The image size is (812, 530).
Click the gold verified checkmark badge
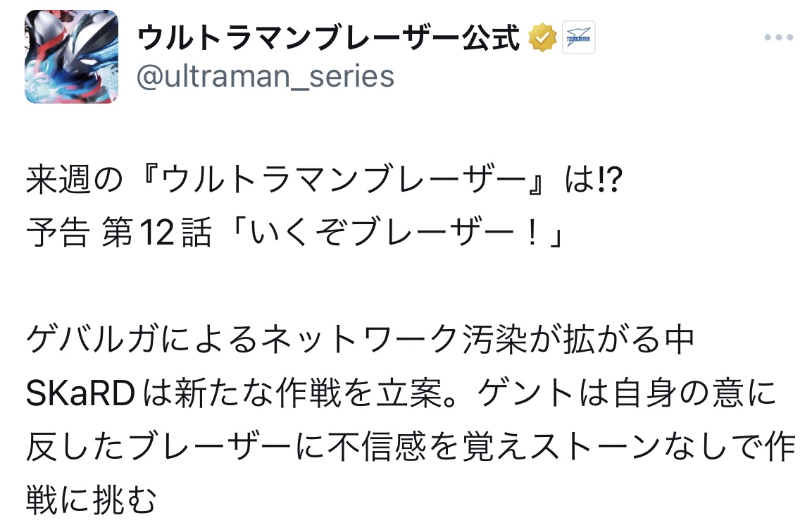(542, 38)
